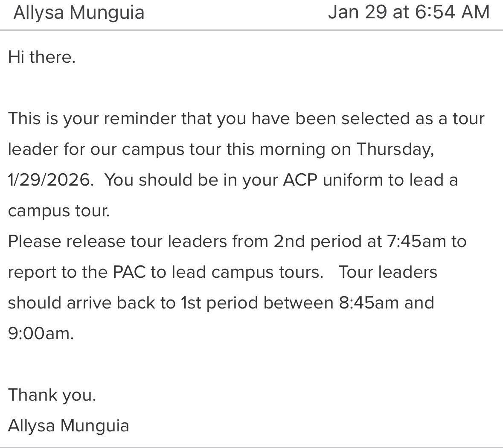Click the word Please starting the second paragraph

(35, 241)
